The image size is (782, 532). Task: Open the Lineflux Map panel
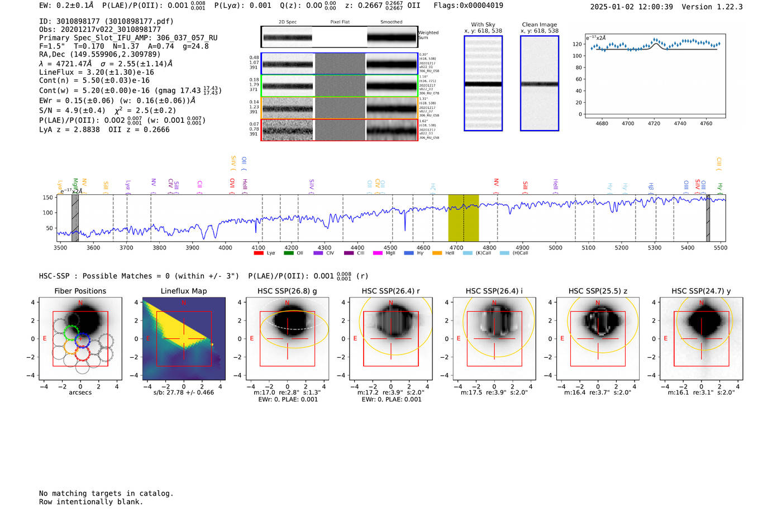tap(184, 339)
